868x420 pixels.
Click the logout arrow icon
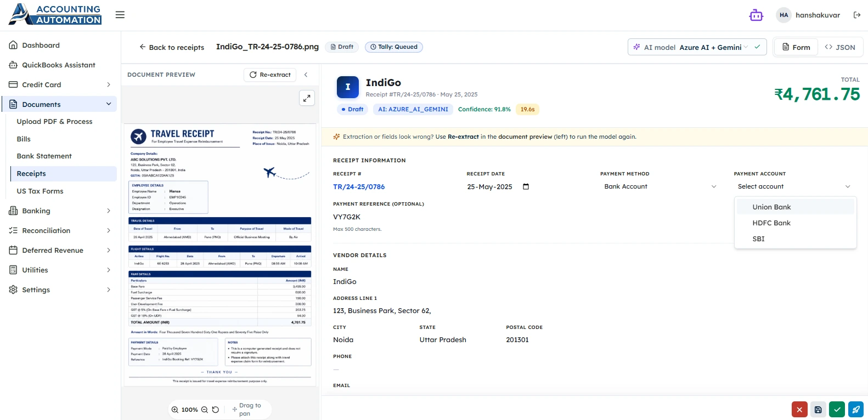click(x=857, y=15)
